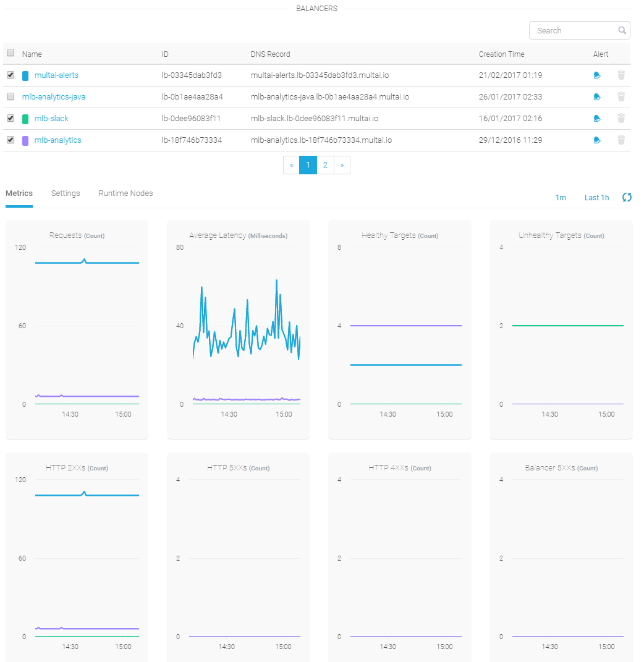
Task: Go to page 2 of balancers
Action: click(x=325, y=165)
